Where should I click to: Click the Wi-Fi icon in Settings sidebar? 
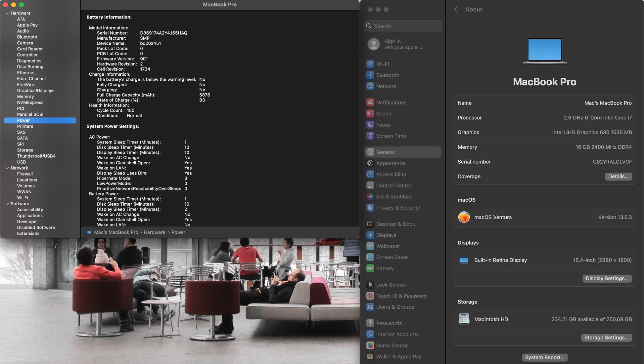[370, 64]
